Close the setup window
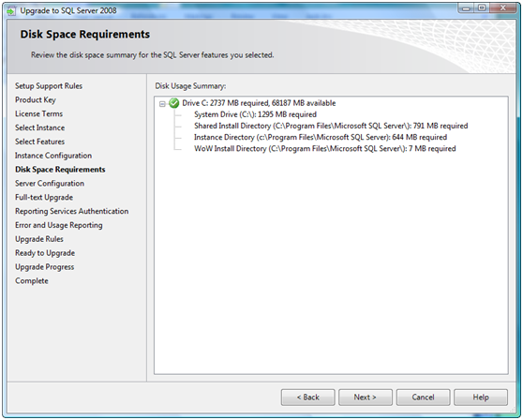 pyautogui.click(x=503, y=8)
